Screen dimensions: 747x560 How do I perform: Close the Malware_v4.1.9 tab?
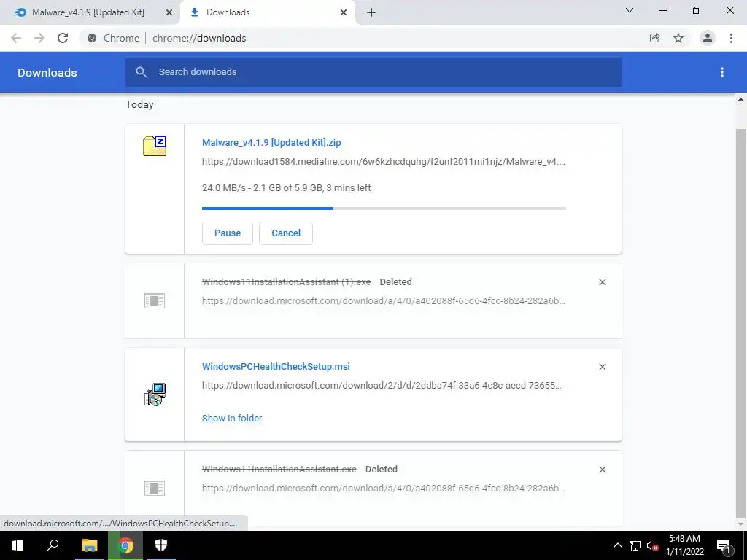click(169, 12)
